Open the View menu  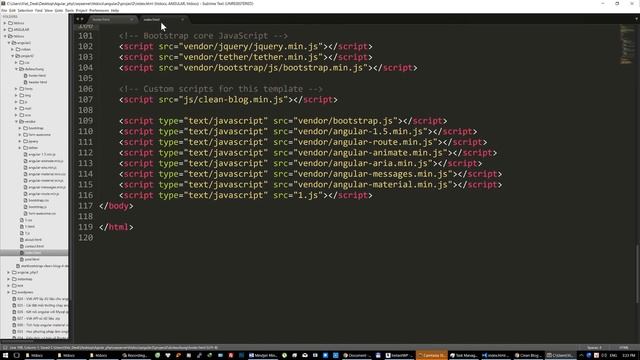tap(49, 10)
